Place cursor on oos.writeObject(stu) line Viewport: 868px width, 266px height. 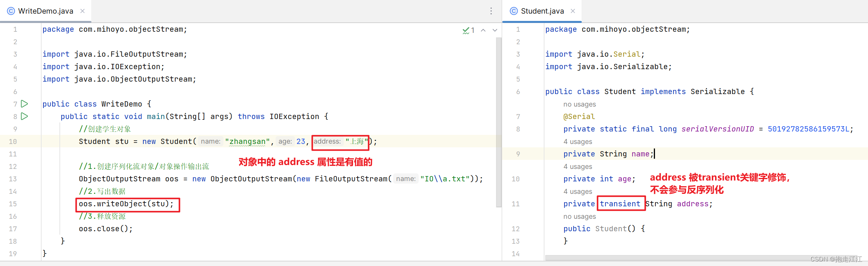click(x=126, y=204)
